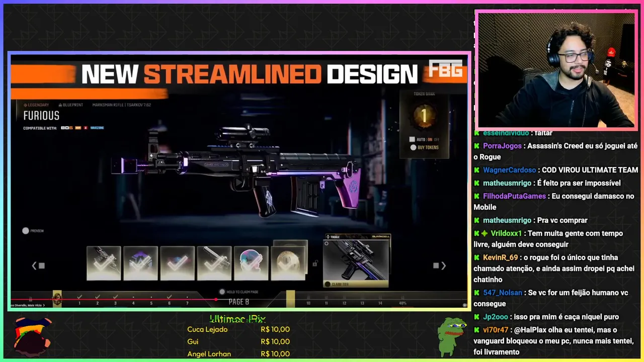Select tier 12 on the progress track
Screen dimensions: 644x362
tap(344, 303)
